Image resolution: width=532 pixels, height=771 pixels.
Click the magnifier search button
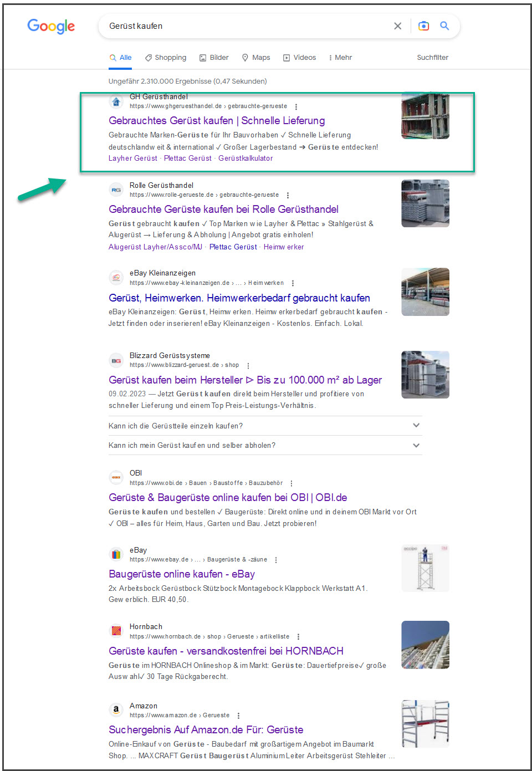(x=444, y=25)
